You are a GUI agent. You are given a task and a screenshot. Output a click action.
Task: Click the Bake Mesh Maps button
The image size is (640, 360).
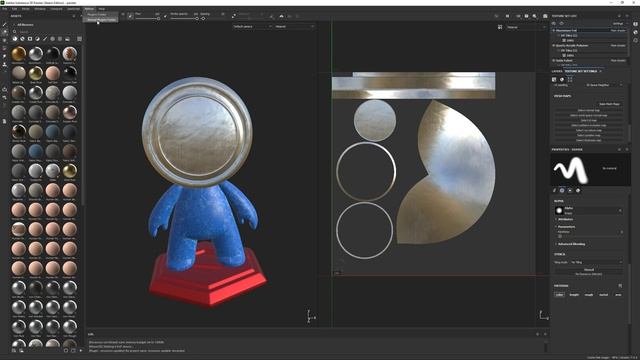(609, 104)
